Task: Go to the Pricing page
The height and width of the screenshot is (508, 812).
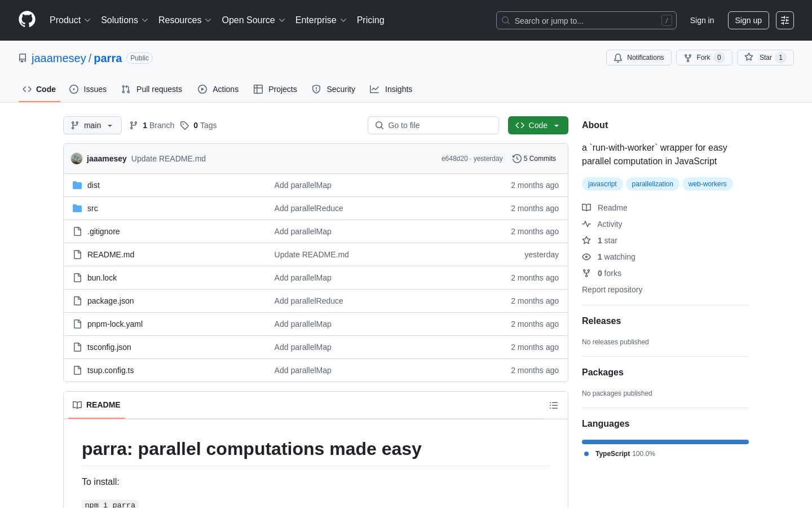Action: pyautogui.click(x=370, y=20)
